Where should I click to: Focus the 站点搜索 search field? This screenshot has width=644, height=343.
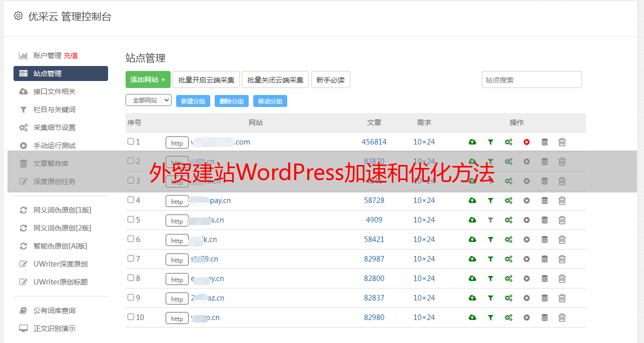coord(531,79)
